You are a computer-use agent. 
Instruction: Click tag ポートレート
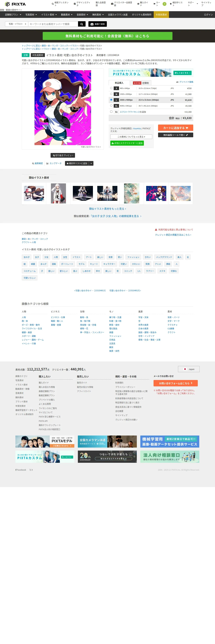tap(67, 264)
